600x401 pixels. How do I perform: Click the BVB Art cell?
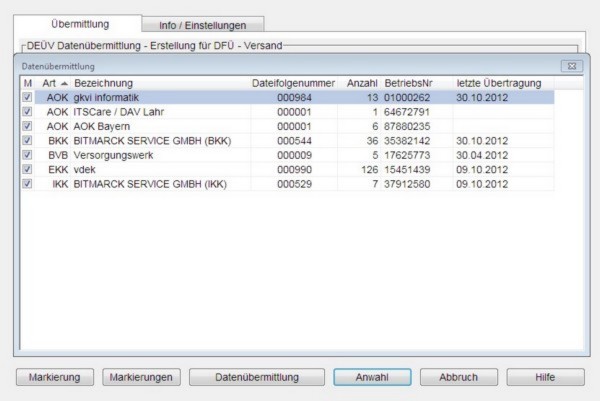pos(58,155)
